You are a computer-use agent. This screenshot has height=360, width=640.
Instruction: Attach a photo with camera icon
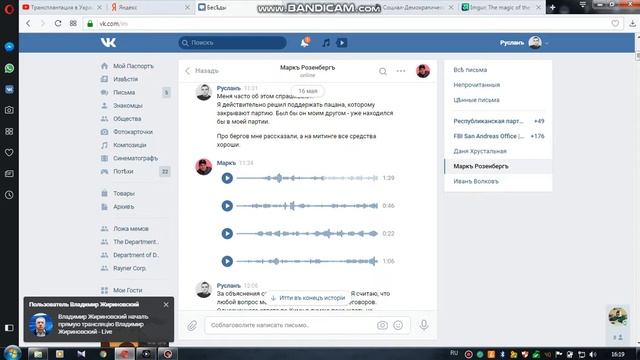tap(382, 325)
